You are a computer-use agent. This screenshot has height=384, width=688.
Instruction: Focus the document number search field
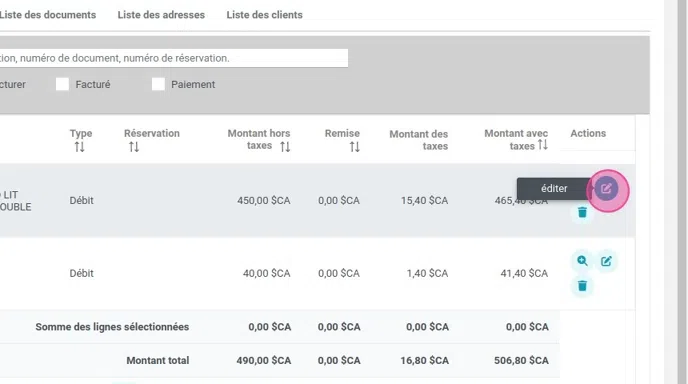point(174,58)
